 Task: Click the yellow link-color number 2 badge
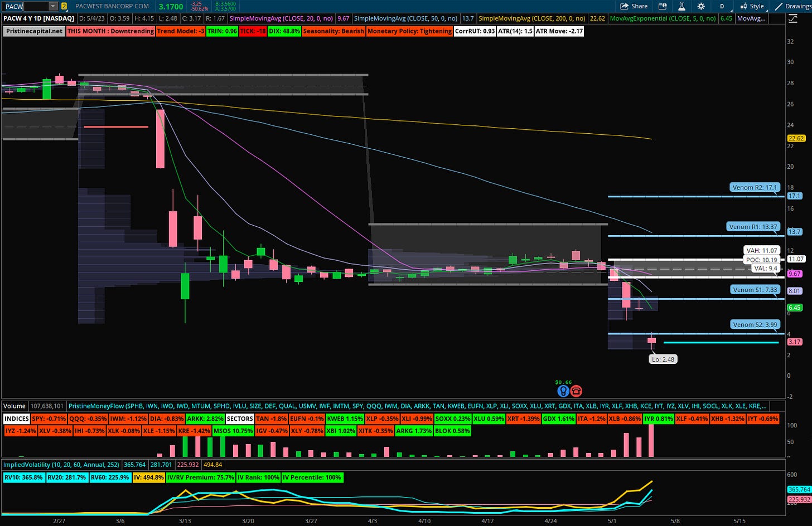64,6
